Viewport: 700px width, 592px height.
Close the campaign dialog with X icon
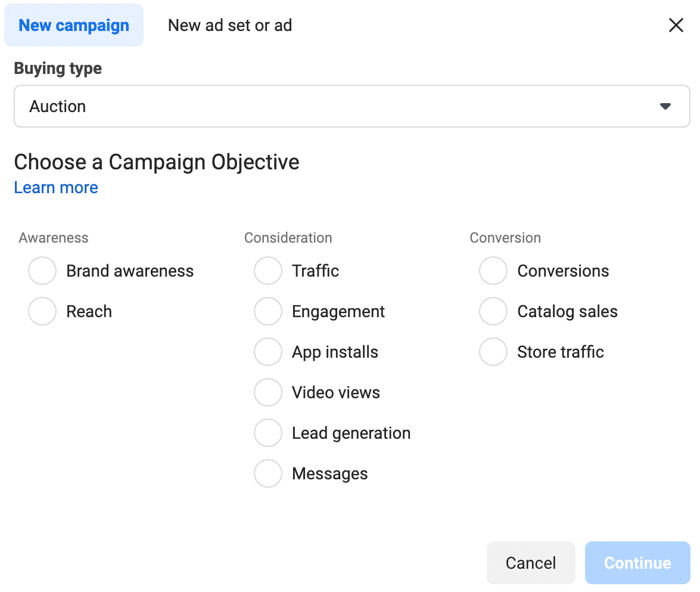click(x=676, y=25)
